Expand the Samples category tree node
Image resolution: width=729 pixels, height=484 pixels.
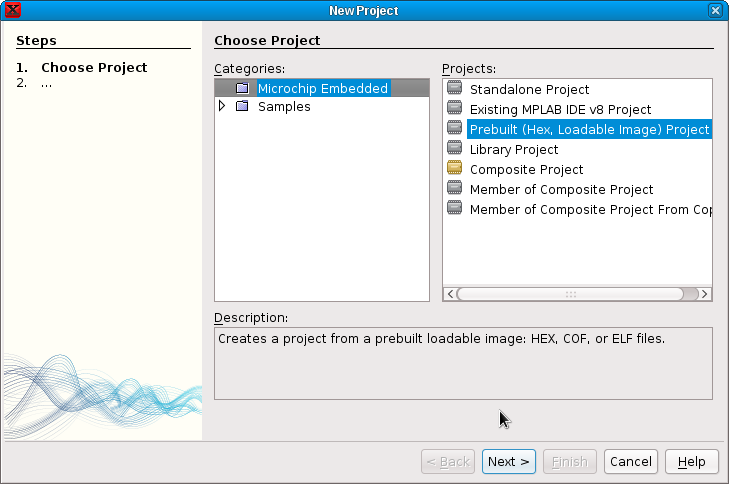click(222, 106)
